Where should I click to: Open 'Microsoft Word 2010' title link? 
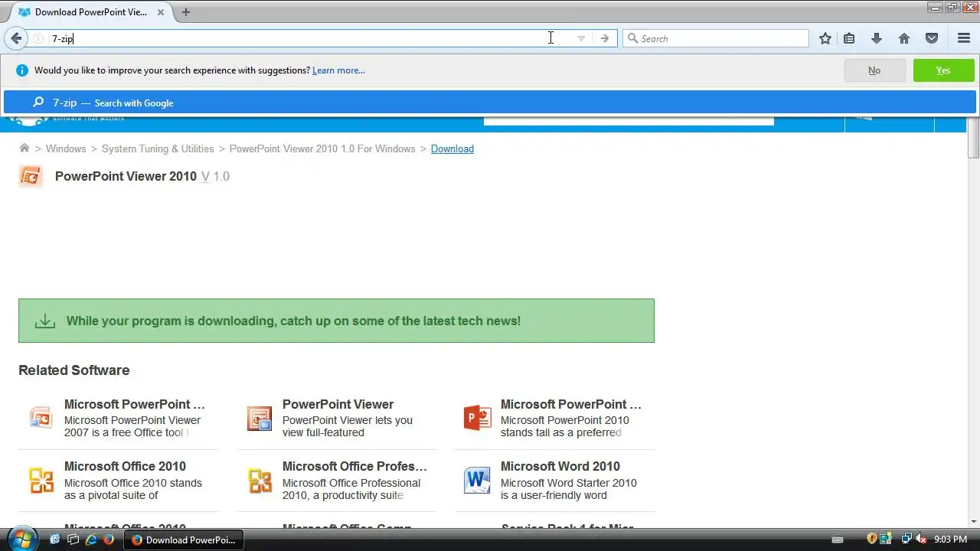tap(560, 466)
